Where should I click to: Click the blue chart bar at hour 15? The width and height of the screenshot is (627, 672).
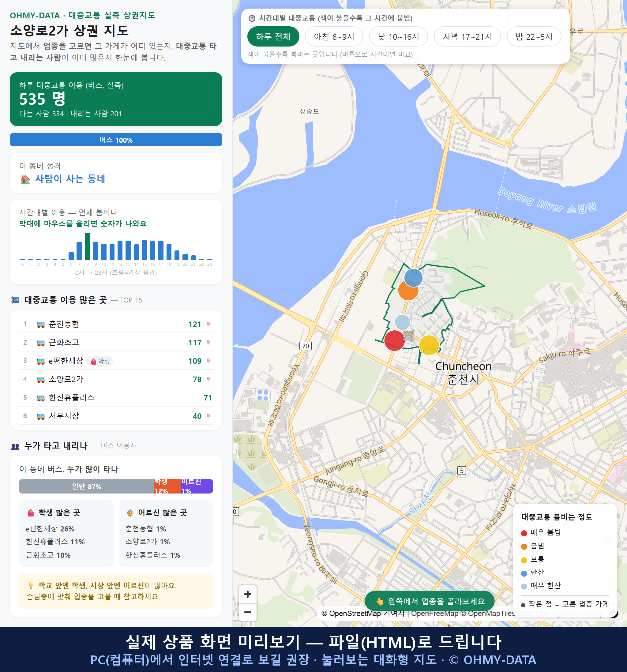tap(144, 250)
